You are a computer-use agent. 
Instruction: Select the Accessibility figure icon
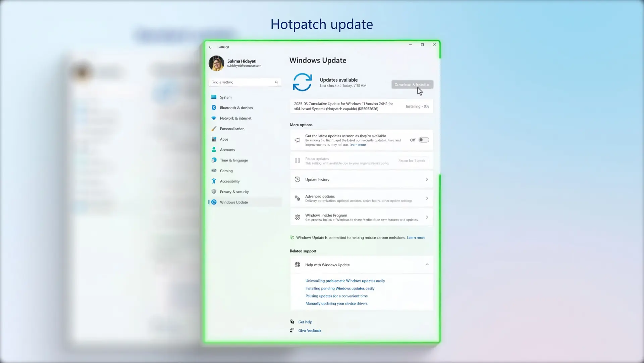click(214, 181)
